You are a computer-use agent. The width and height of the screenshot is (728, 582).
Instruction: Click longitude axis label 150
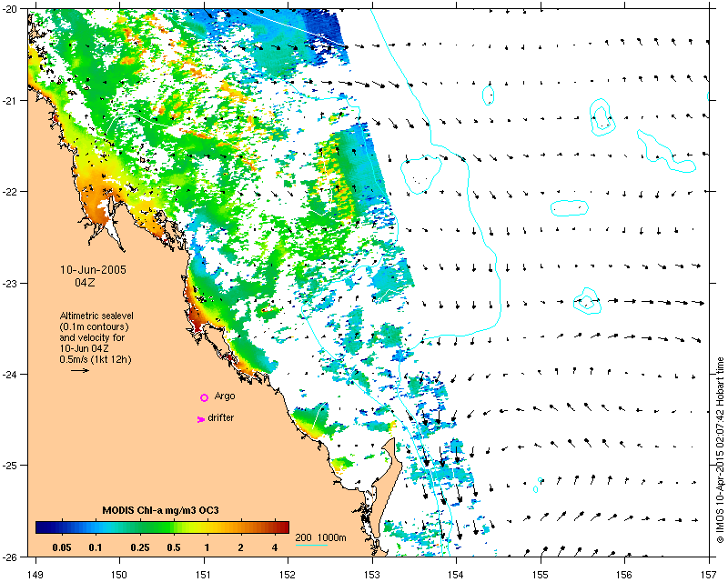tap(119, 575)
